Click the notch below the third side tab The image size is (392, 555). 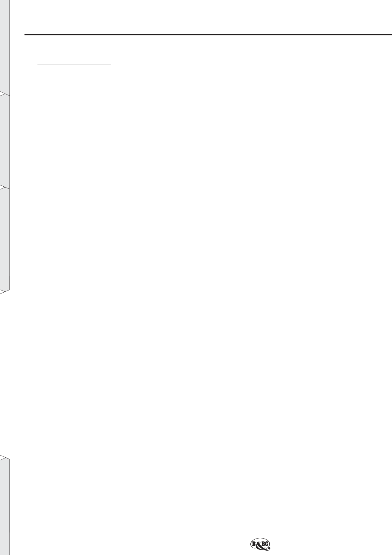click(x=5, y=291)
